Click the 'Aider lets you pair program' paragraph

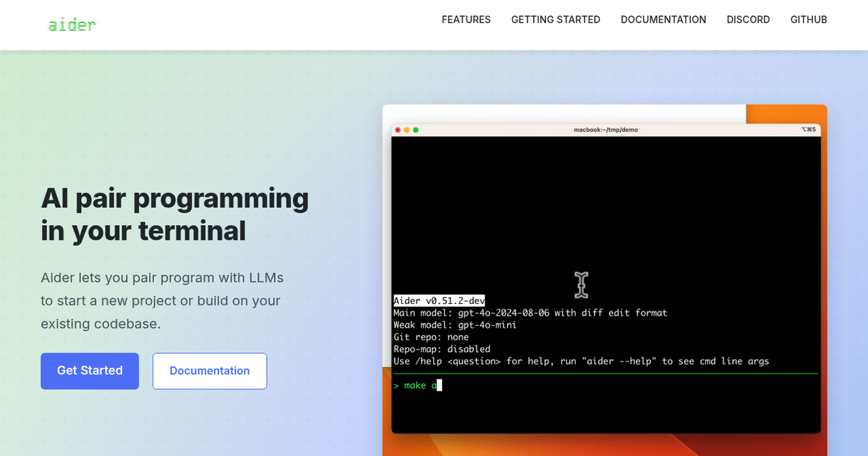click(x=162, y=300)
